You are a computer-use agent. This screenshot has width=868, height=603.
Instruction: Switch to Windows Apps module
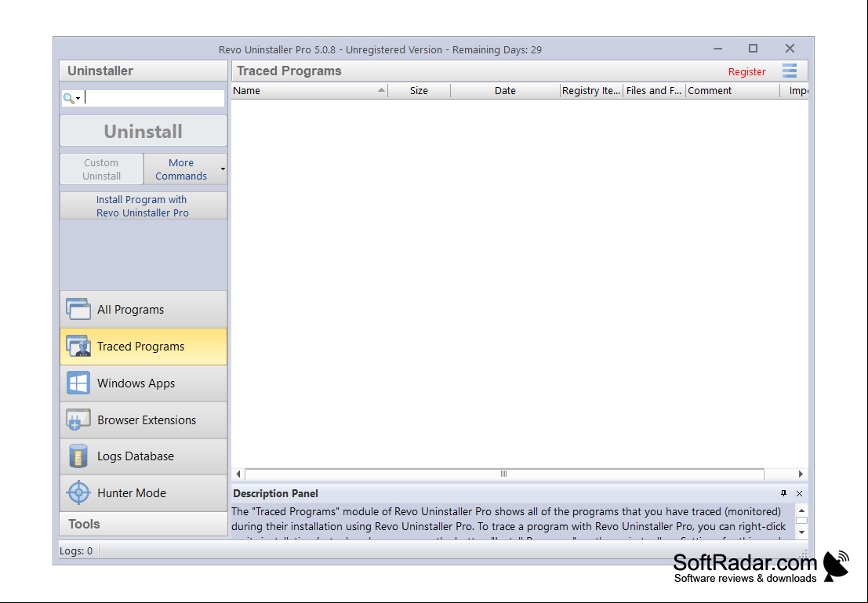tap(143, 383)
